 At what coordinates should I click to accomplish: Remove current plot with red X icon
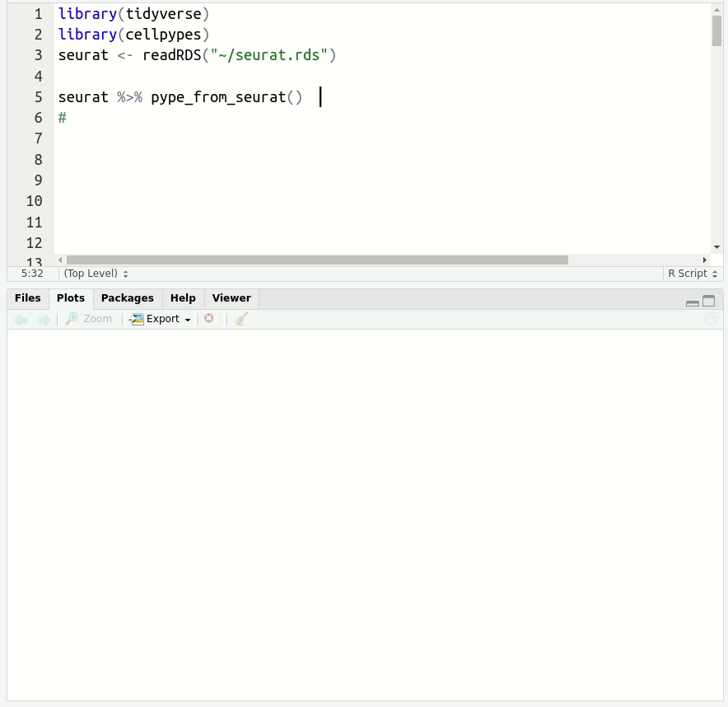[209, 319]
